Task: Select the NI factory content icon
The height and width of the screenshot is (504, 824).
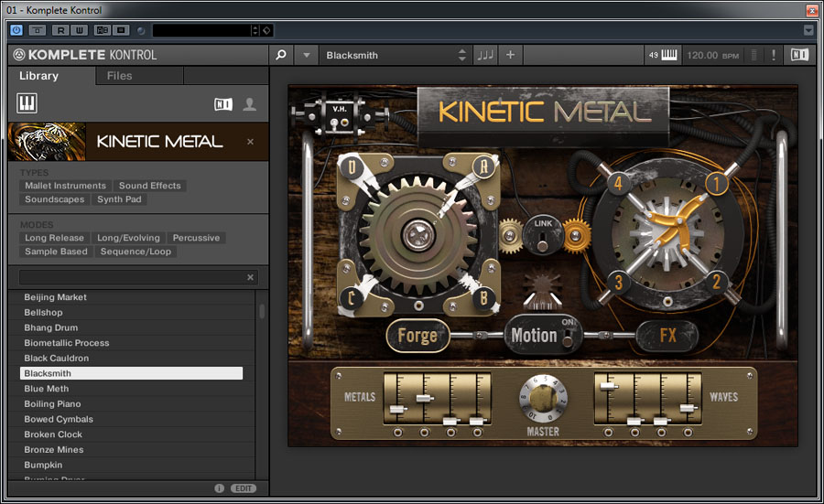Action: (x=223, y=104)
